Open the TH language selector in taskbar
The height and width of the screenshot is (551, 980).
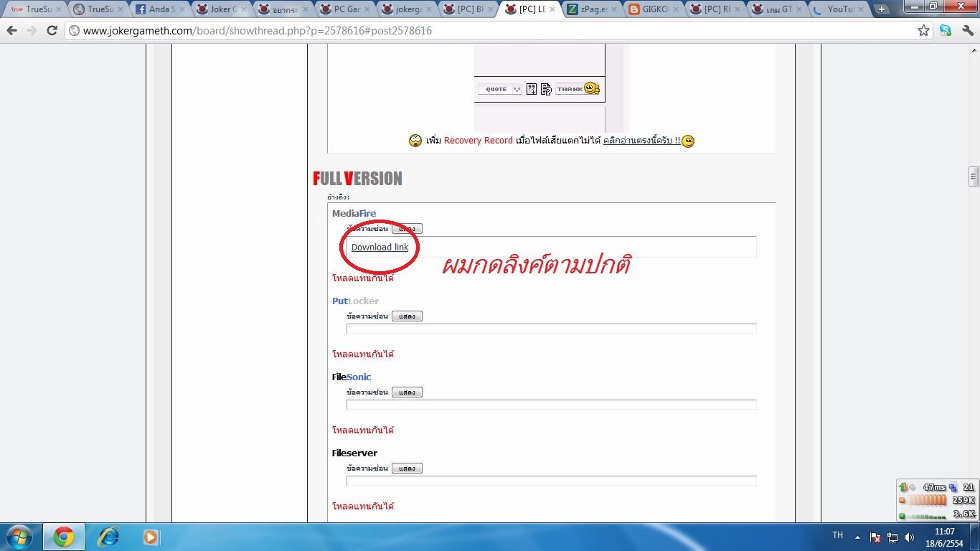(837, 535)
